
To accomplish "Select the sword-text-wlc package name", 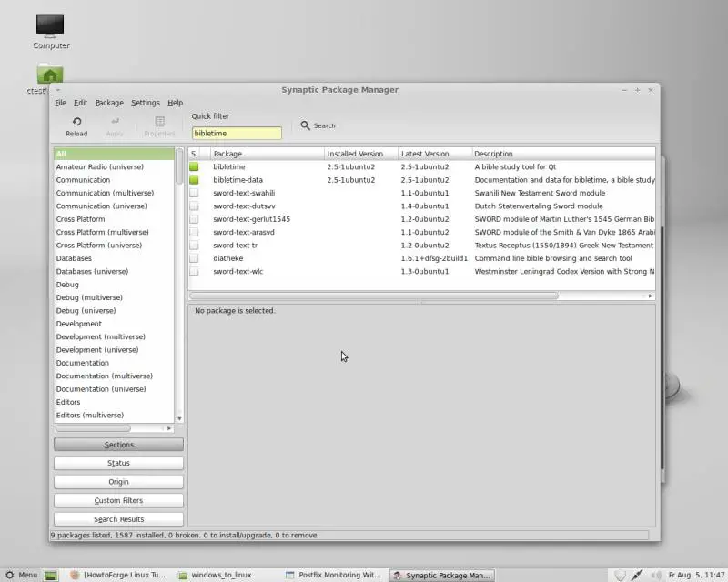I will [x=238, y=272].
